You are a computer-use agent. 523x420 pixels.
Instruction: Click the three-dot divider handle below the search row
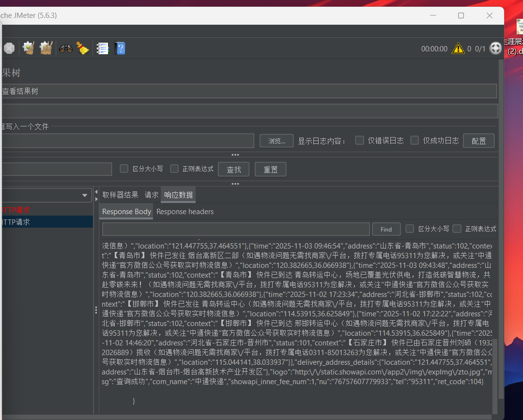tap(235, 184)
